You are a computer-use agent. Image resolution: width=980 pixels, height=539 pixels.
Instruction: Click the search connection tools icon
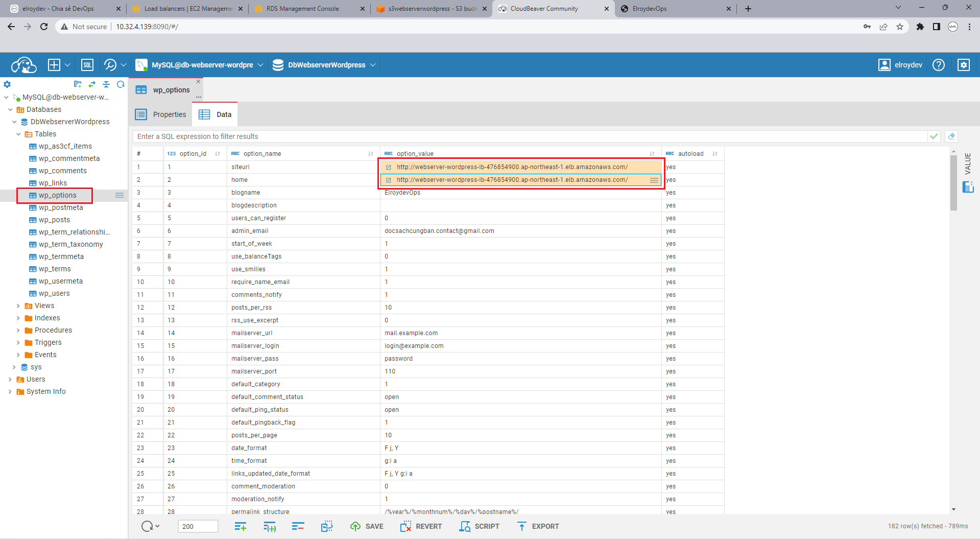[x=110, y=65]
